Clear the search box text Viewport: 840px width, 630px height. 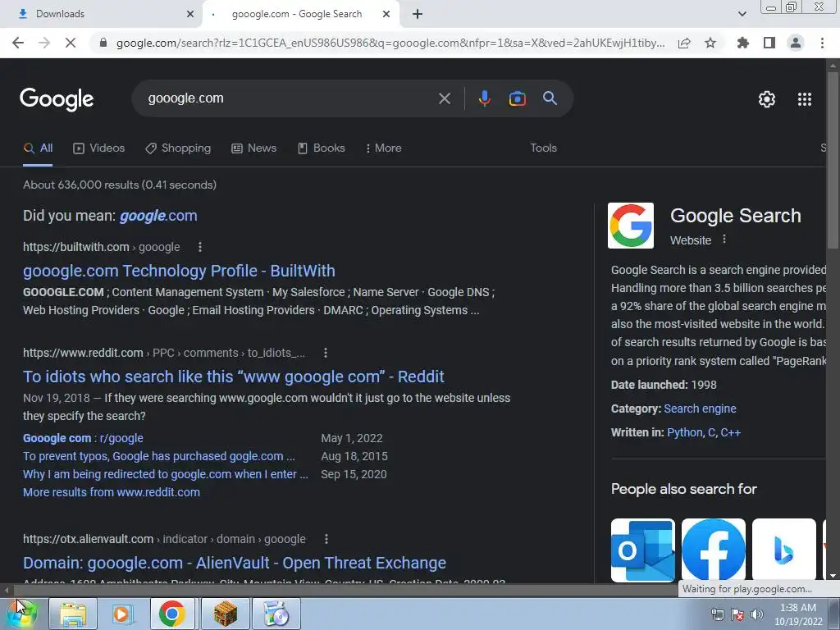(x=444, y=98)
